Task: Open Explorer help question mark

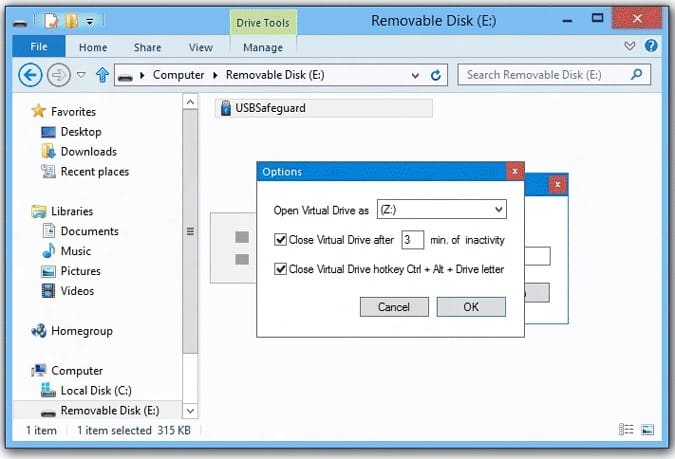Action: point(651,46)
